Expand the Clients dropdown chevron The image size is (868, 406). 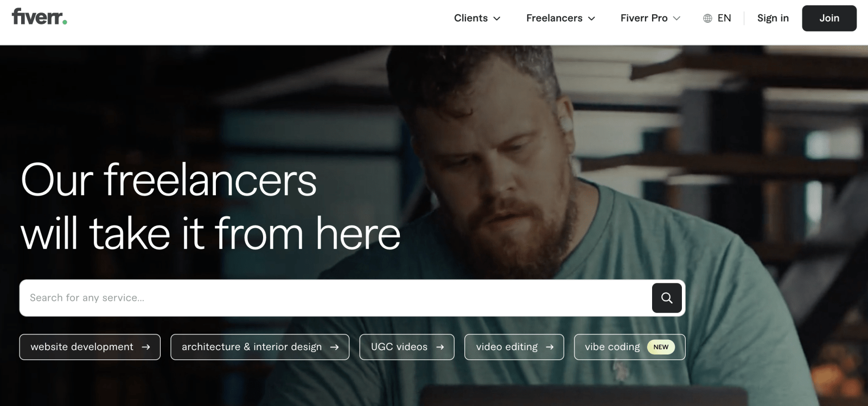tap(496, 18)
